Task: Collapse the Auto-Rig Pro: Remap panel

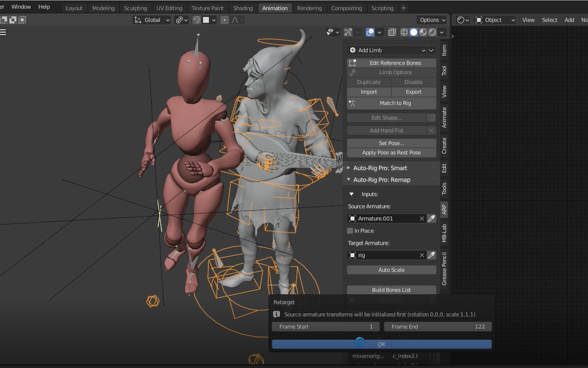Action: tap(382, 180)
